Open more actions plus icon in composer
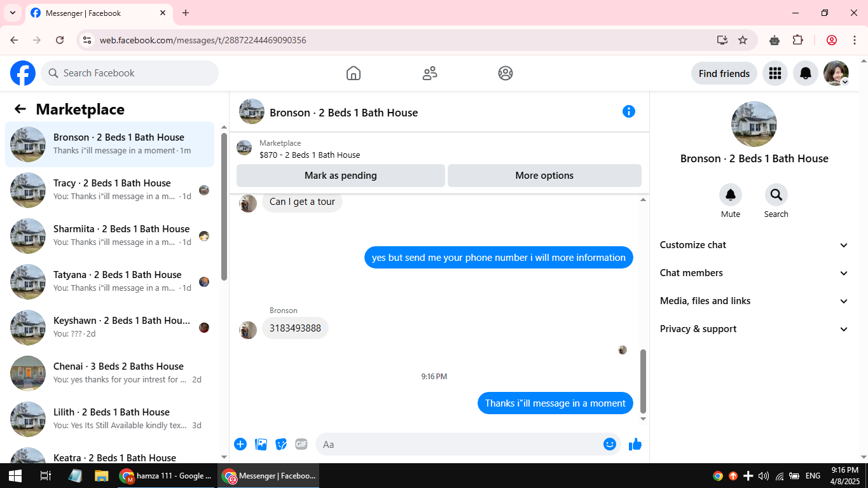The height and width of the screenshot is (488, 868). point(240,444)
